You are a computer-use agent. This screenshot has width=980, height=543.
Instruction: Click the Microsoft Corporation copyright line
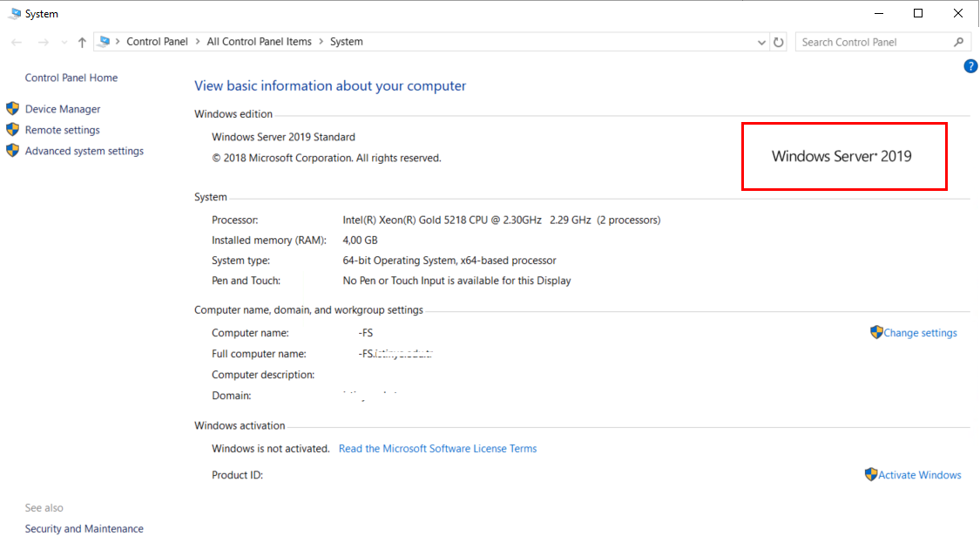tap(327, 159)
